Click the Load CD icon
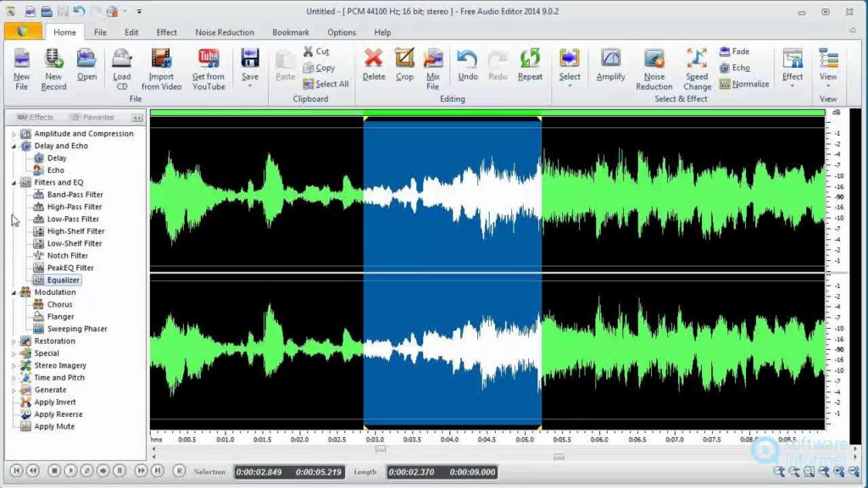 coord(122,59)
